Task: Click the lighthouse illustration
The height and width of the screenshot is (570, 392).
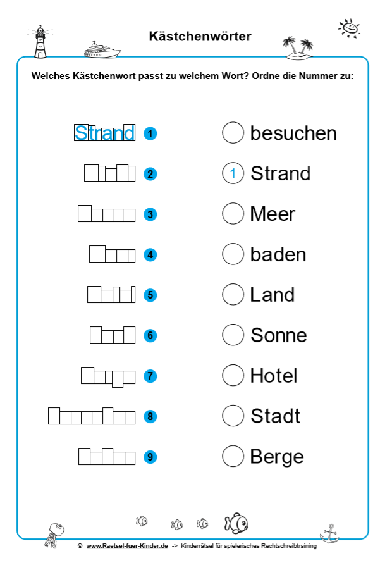Action: (x=42, y=42)
